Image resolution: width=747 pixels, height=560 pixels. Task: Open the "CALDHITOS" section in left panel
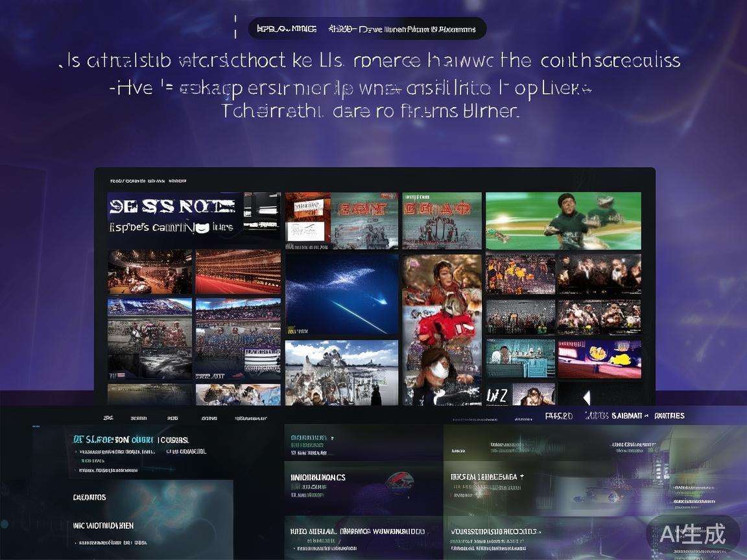point(89,497)
